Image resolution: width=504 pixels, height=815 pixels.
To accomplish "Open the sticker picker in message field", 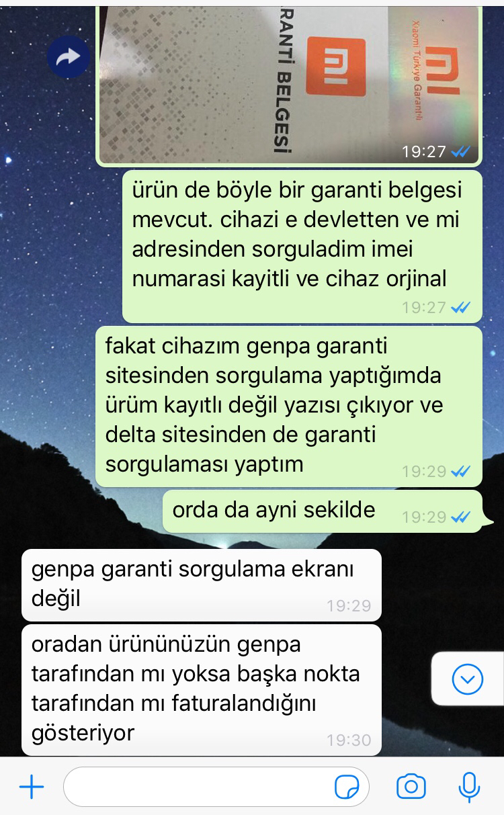I will pos(346,786).
